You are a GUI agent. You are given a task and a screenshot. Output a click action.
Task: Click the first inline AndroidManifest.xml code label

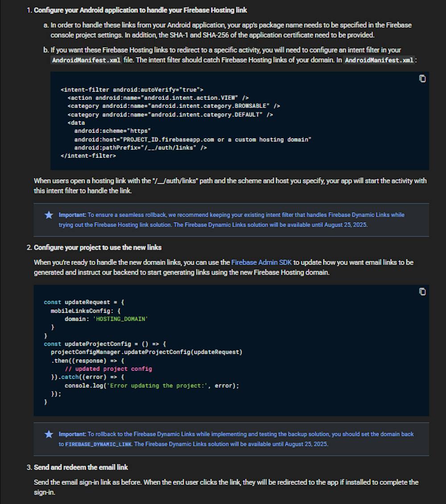click(x=86, y=60)
